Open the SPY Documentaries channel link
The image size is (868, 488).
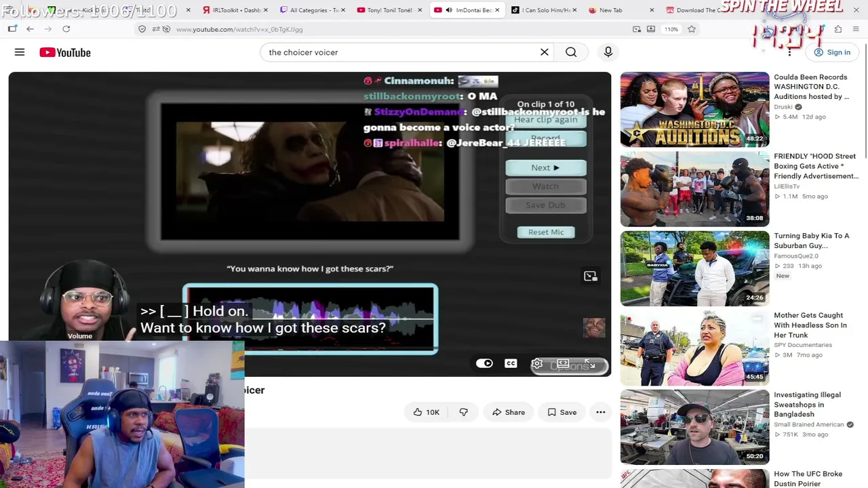[803, 345]
